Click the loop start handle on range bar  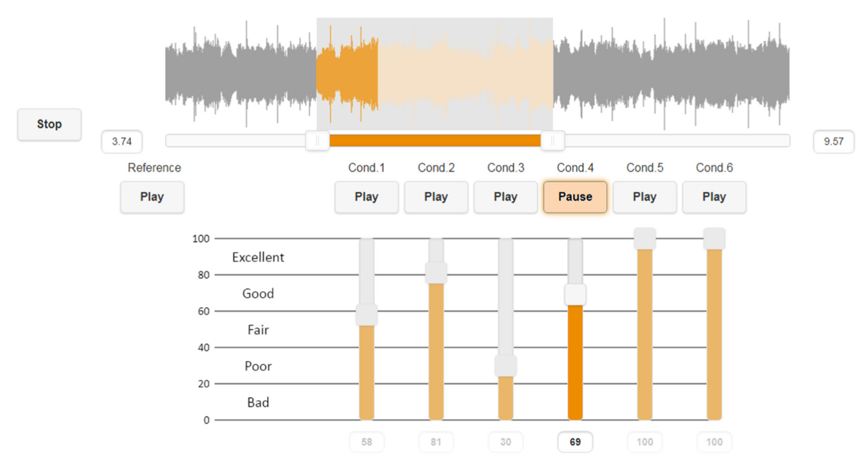tap(317, 141)
